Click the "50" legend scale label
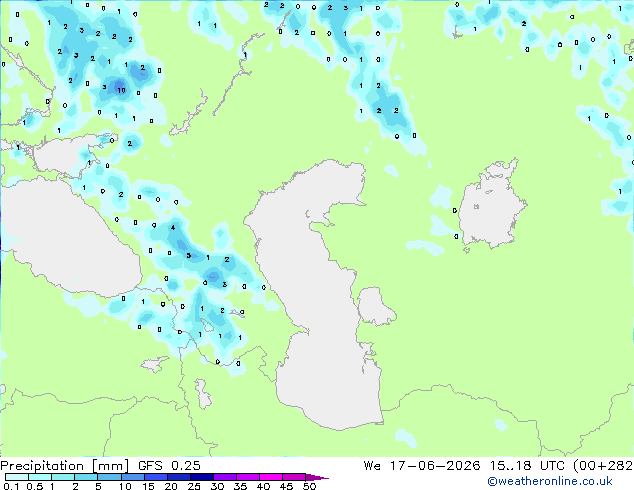Viewport: 634px width, 490px height. click(x=309, y=486)
